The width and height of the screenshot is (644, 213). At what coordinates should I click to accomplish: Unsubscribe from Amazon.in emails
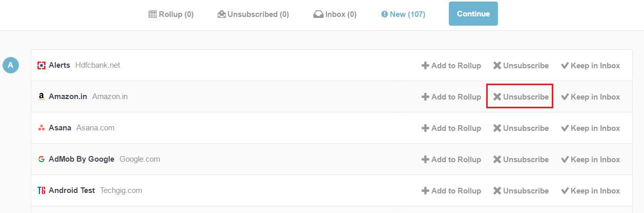pyautogui.click(x=521, y=96)
